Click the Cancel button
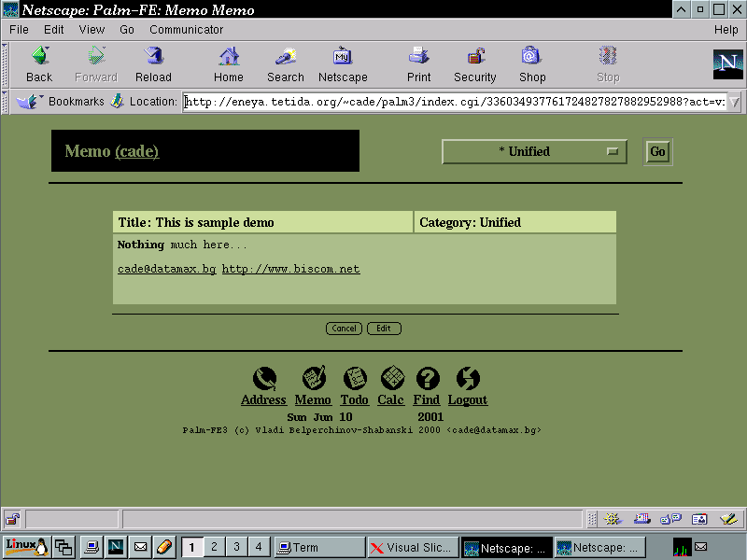Screen dimensions: 747x560 coord(344,329)
